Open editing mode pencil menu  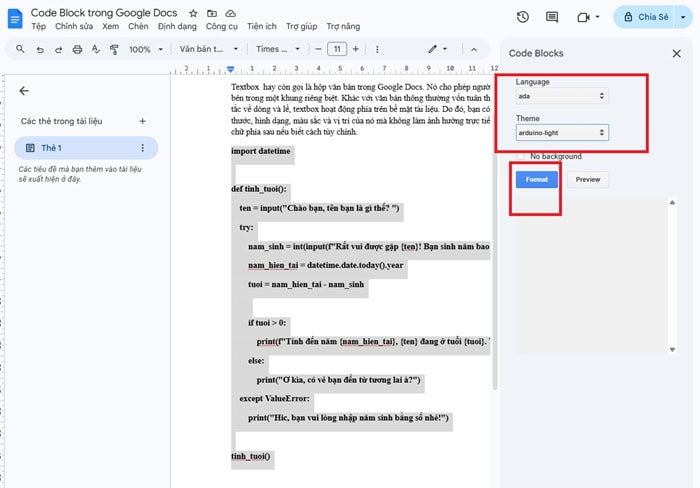pyautogui.click(x=438, y=49)
